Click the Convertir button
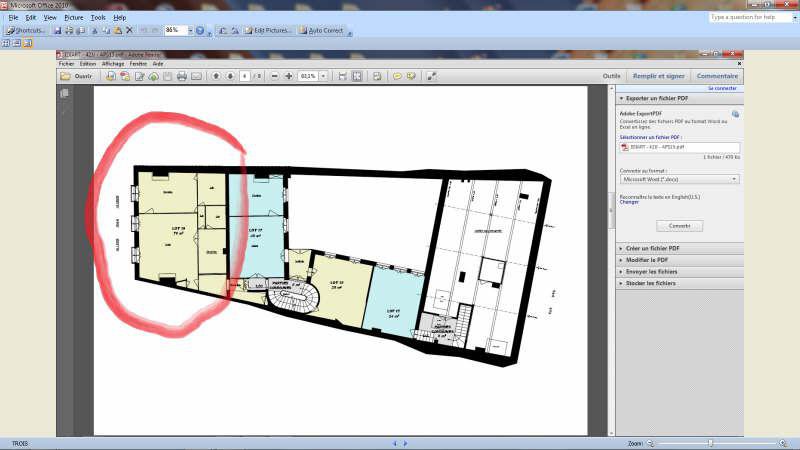 click(x=679, y=225)
